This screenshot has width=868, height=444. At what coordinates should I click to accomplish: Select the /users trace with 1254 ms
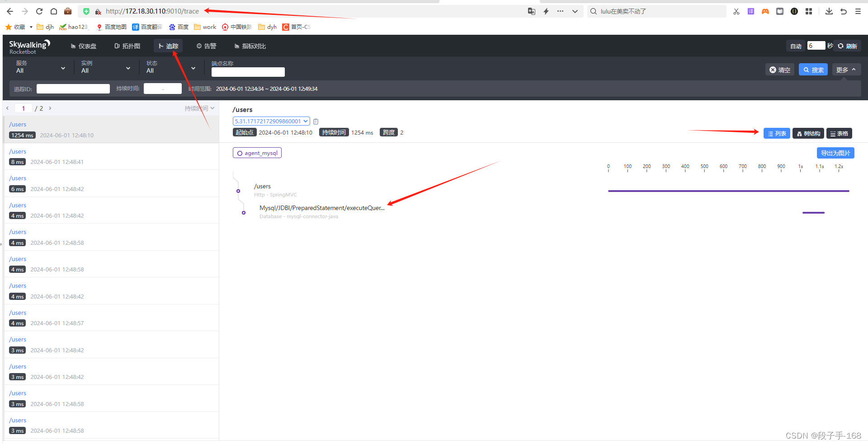(x=111, y=130)
